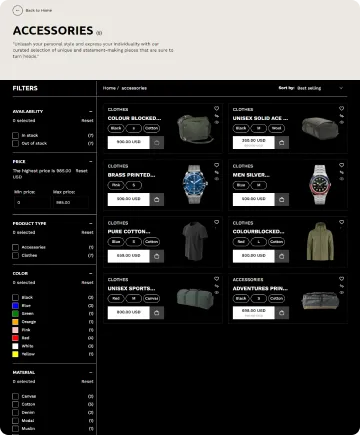The image size is (360, 435).
Task: Reset the Material filter
Action: point(87,381)
